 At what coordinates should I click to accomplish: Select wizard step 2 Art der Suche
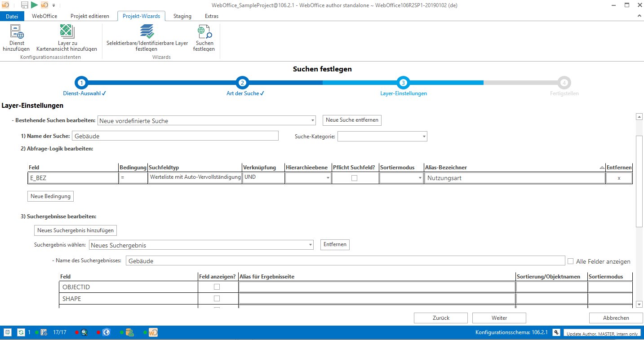pos(242,83)
